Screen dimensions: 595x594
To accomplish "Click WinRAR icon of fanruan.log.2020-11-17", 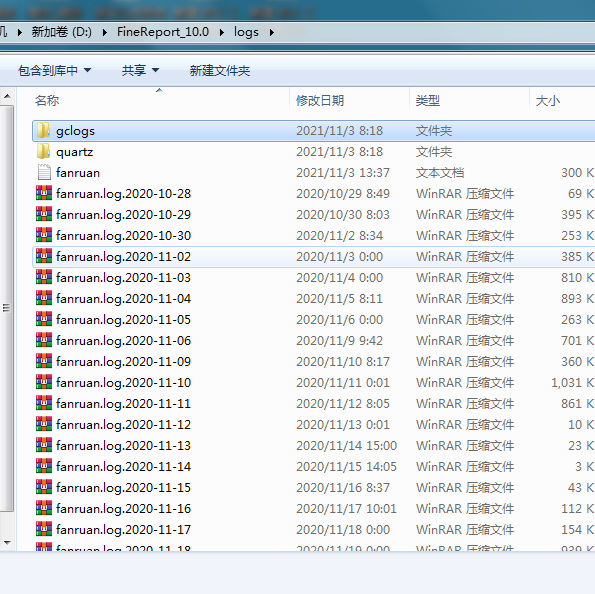I will click(x=44, y=529).
